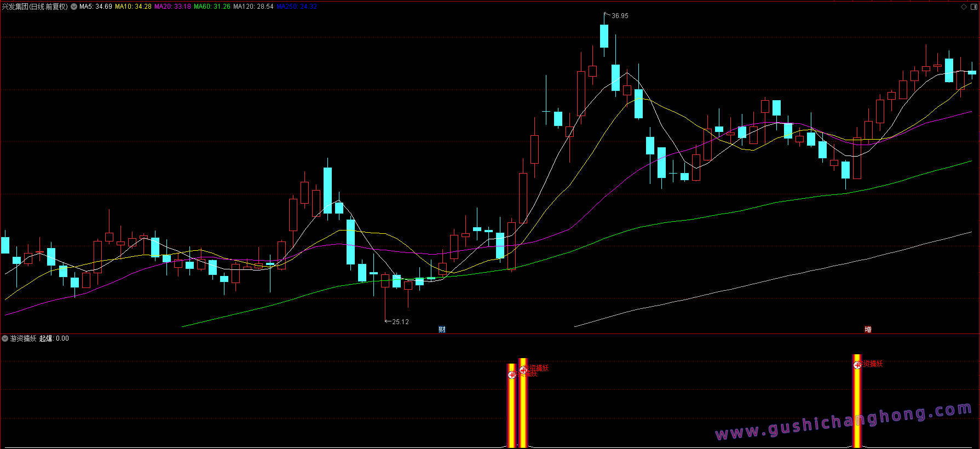Select the green MA60 indicator label
Image resolution: width=980 pixels, height=449 pixels.
[212, 7]
